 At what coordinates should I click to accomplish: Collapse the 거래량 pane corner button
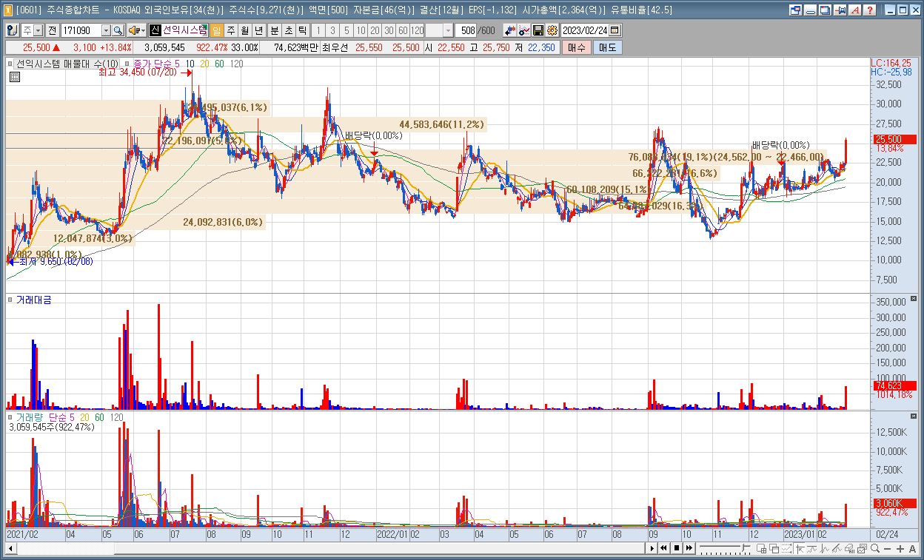pyautogui.click(x=913, y=416)
